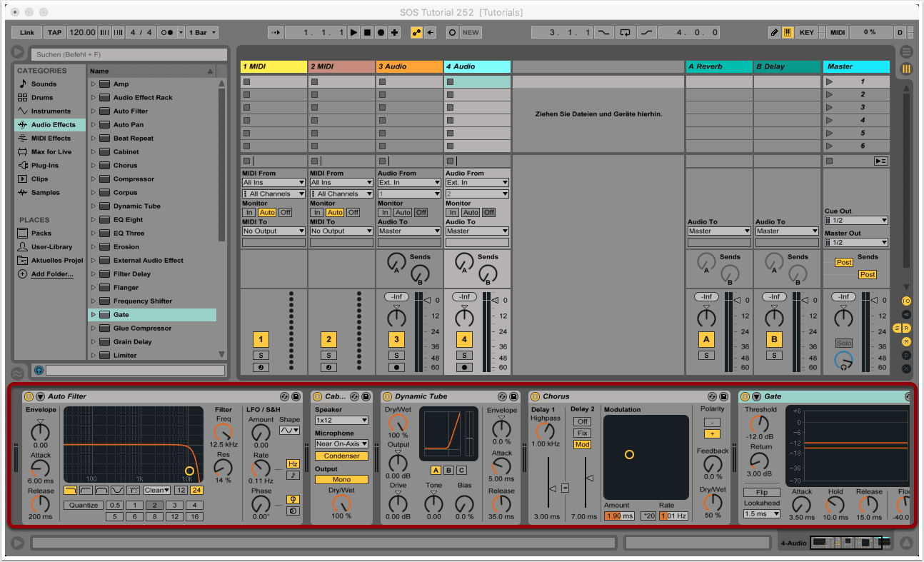Enable Fix mode for Delay 2 in the Chorus
Screen dimensions: 924x562
[582, 432]
